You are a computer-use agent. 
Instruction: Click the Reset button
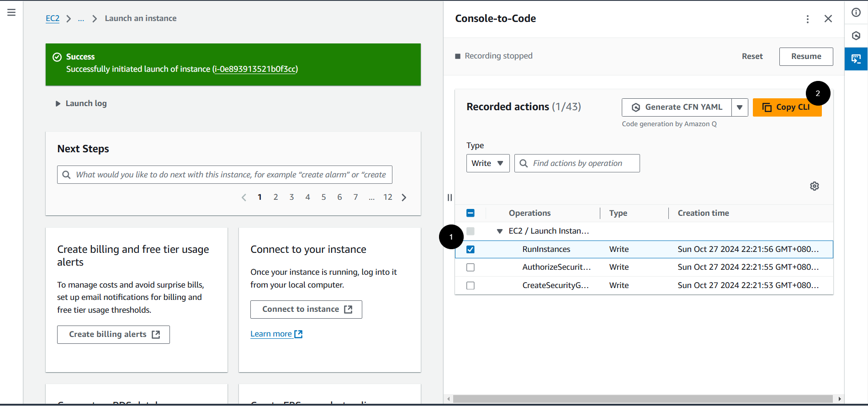[x=752, y=57]
